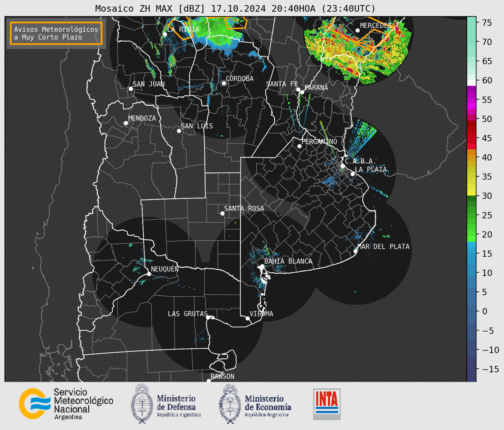Click the orange 40 dBZ color band

471,158
